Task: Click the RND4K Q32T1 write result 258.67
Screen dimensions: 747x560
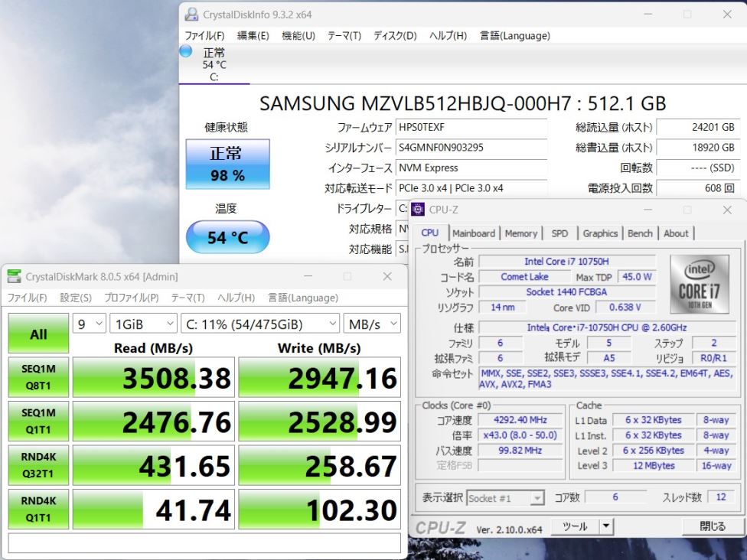Action: click(319, 465)
